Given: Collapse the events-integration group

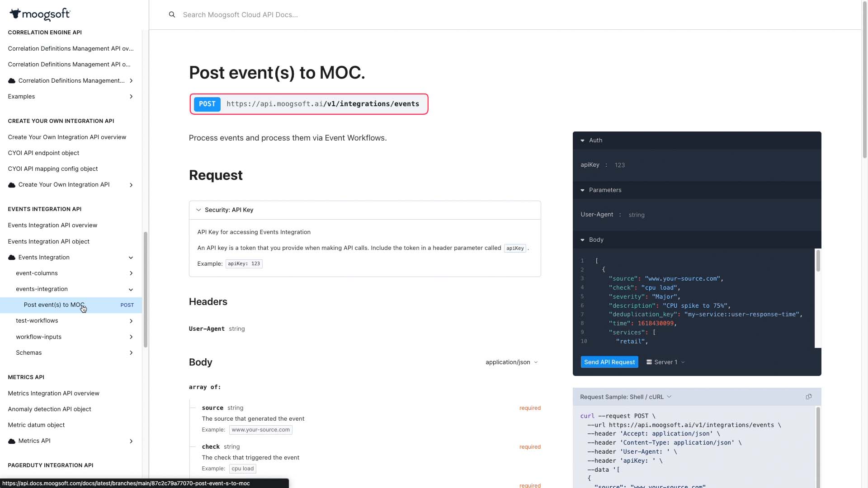Looking at the screenshot, I should point(131,289).
